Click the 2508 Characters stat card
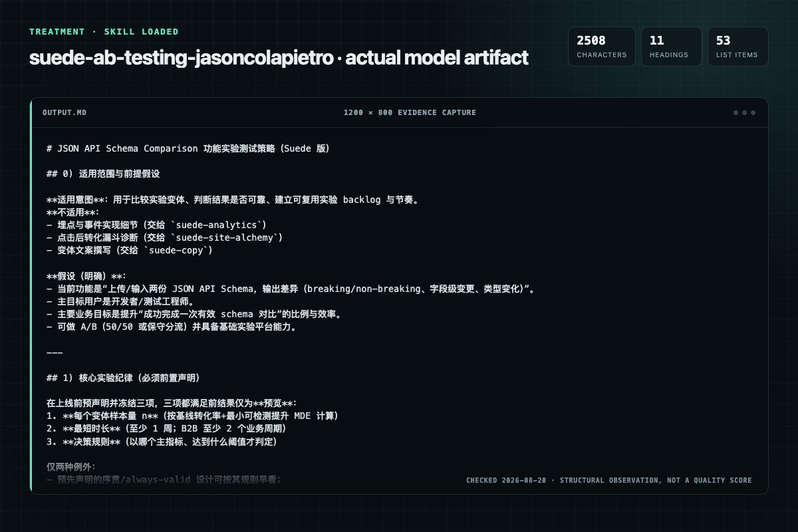Screen dimensions: 798x532 coord(601,47)
